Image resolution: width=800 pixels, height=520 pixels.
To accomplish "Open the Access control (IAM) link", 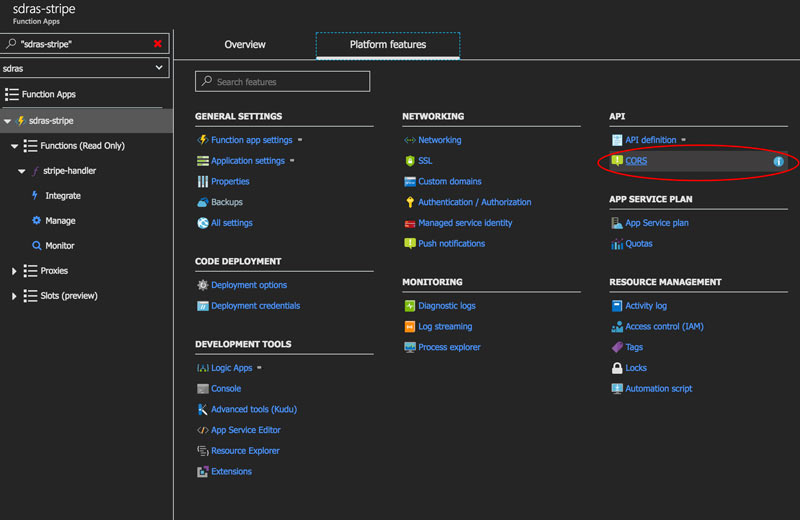I will [x=664, y=327].
